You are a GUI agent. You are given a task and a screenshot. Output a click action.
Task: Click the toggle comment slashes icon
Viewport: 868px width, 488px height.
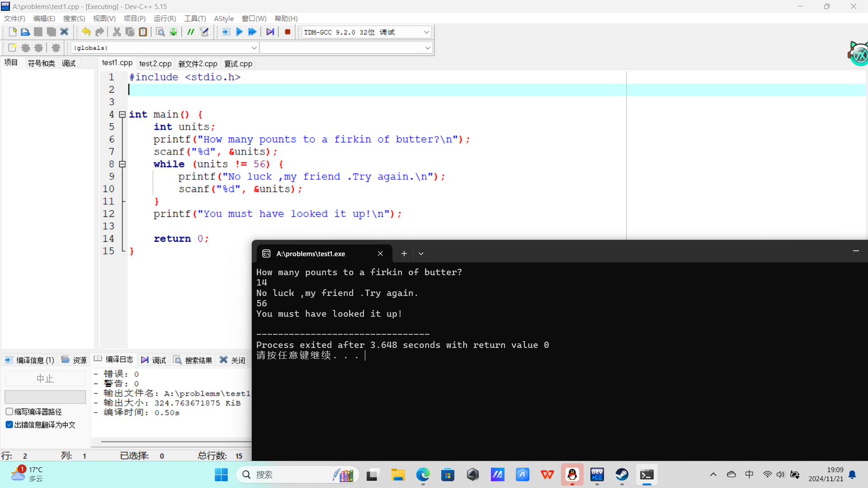click(x=191, y=32)
